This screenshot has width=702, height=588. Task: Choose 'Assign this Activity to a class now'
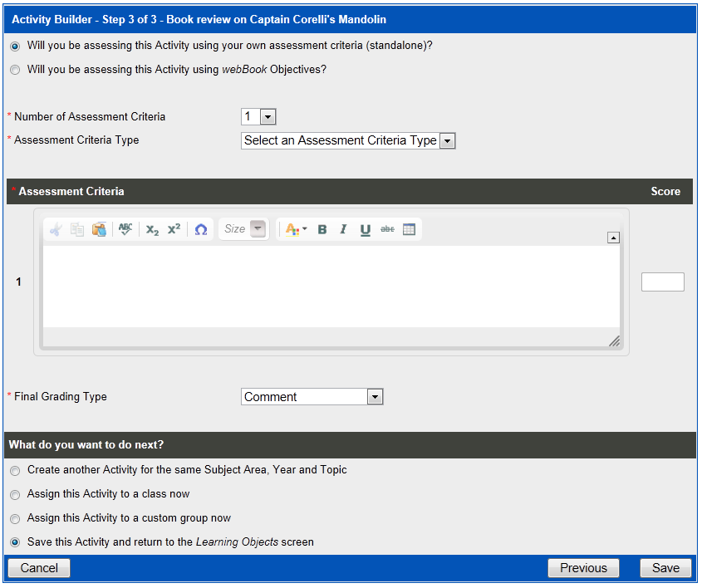tap(15, 495)
